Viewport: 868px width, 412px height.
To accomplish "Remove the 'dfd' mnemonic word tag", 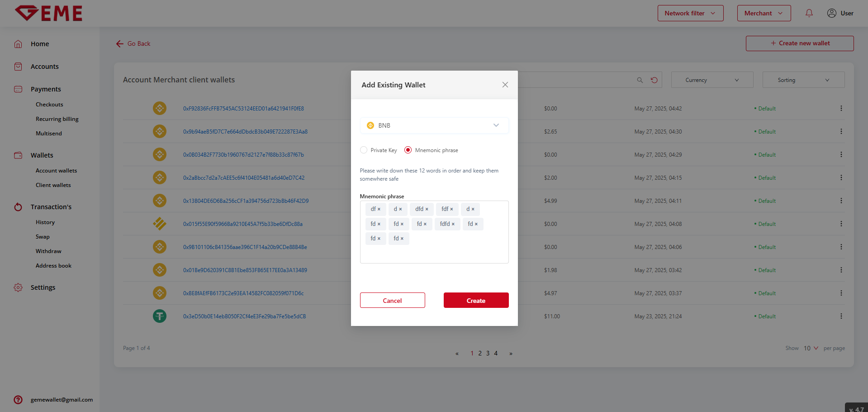I will [427, 209].
